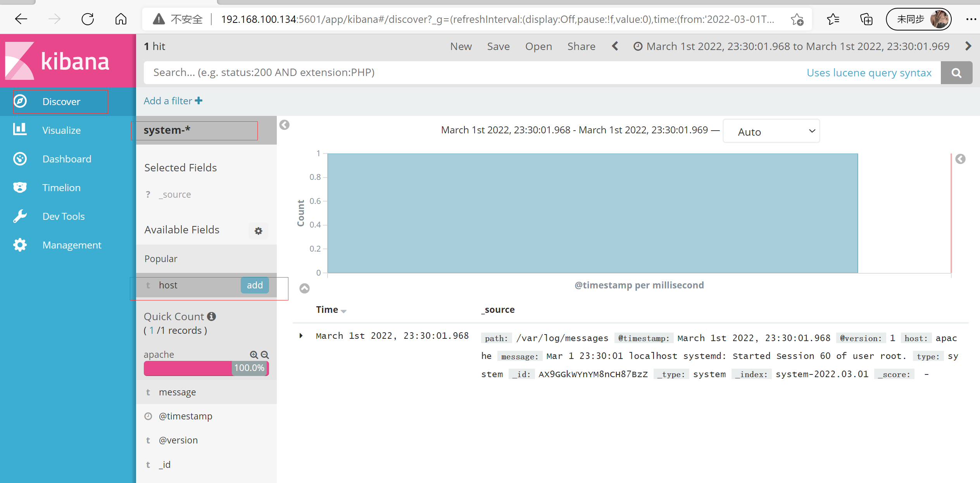Open Dev Tools via the wrench icon

(x=20, y=216)
